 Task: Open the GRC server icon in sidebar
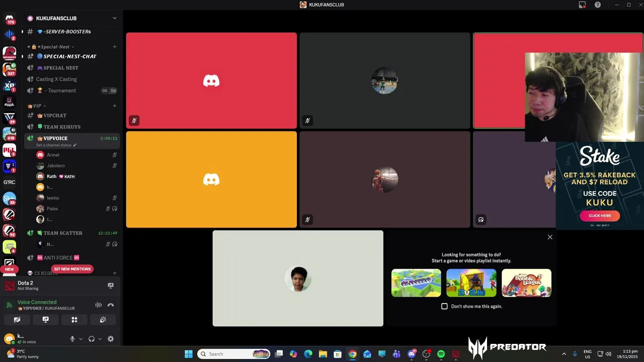[10, 182]
